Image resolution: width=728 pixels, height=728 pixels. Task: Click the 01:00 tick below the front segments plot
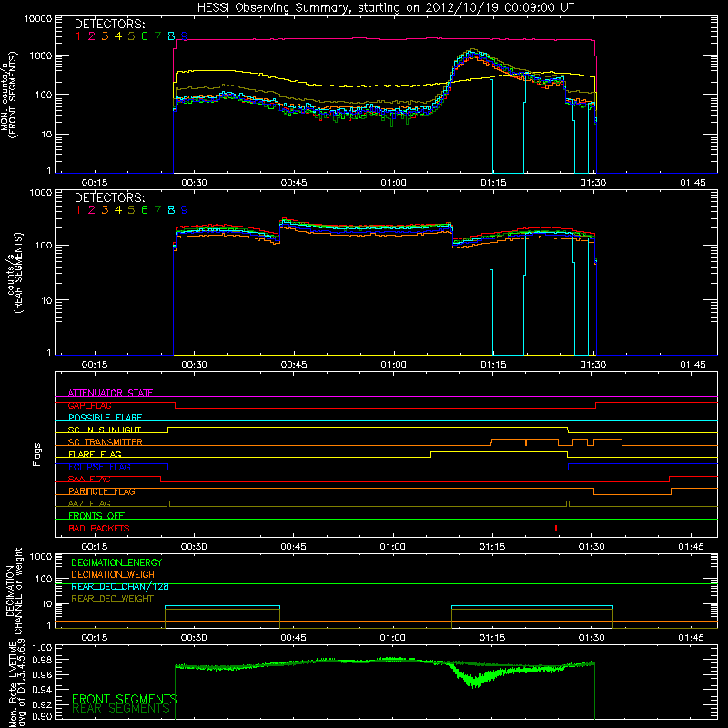(x=394, y=183)
